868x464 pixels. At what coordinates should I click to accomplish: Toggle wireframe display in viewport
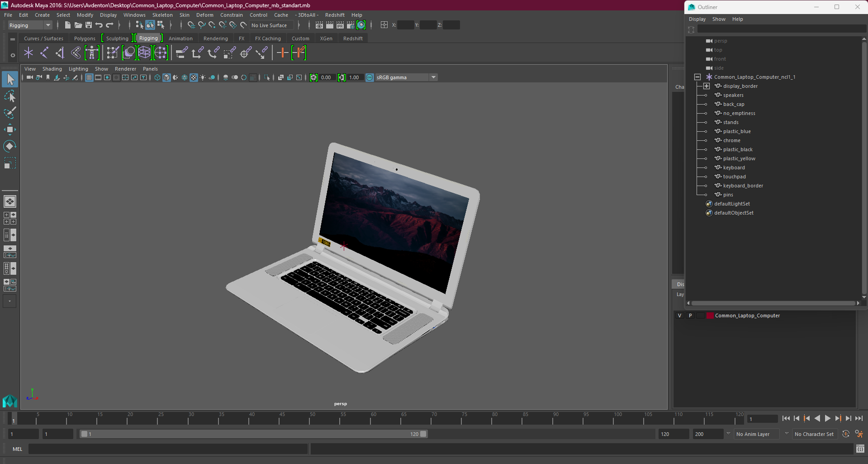tap(157, 78)
